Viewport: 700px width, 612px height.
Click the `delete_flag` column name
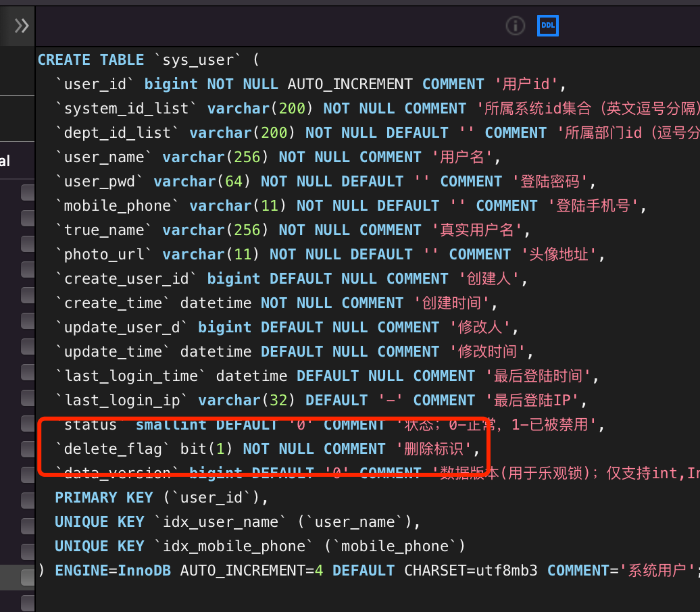(x=112, y=449)
